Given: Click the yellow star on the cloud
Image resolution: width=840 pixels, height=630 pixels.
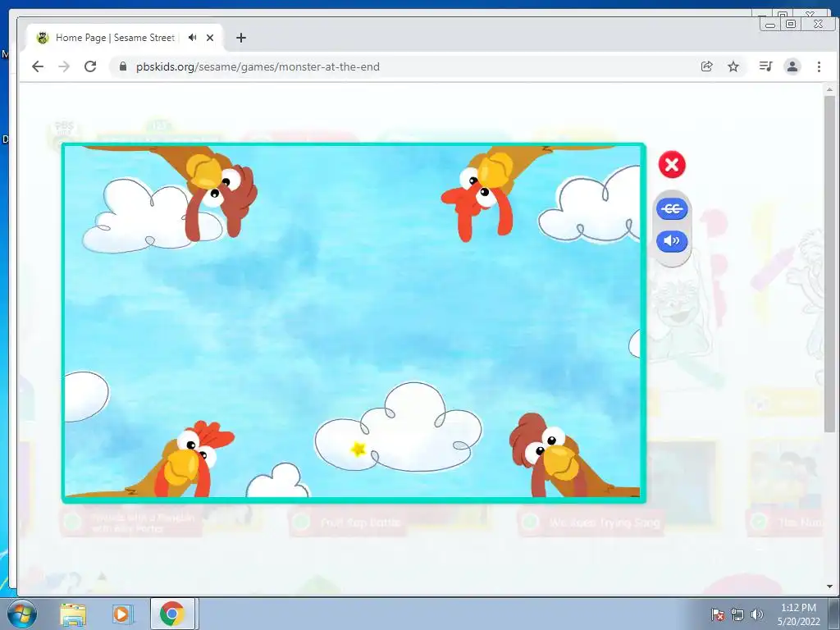Looking at the screenshot, I should (x=358, y=449).
